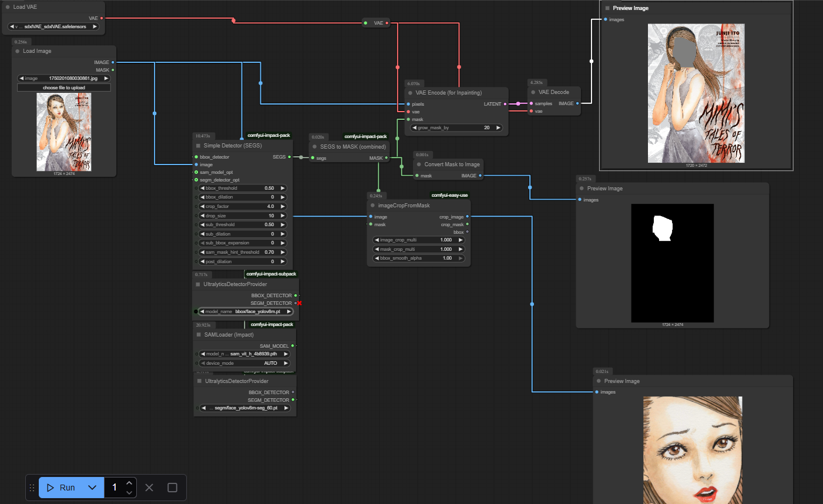Click the square icon next to cancel
The image size is (823, 504).
(172, 488)
